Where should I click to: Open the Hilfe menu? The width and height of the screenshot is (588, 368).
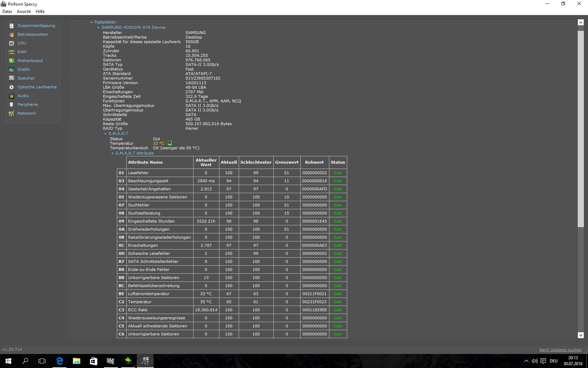point(40,12)
